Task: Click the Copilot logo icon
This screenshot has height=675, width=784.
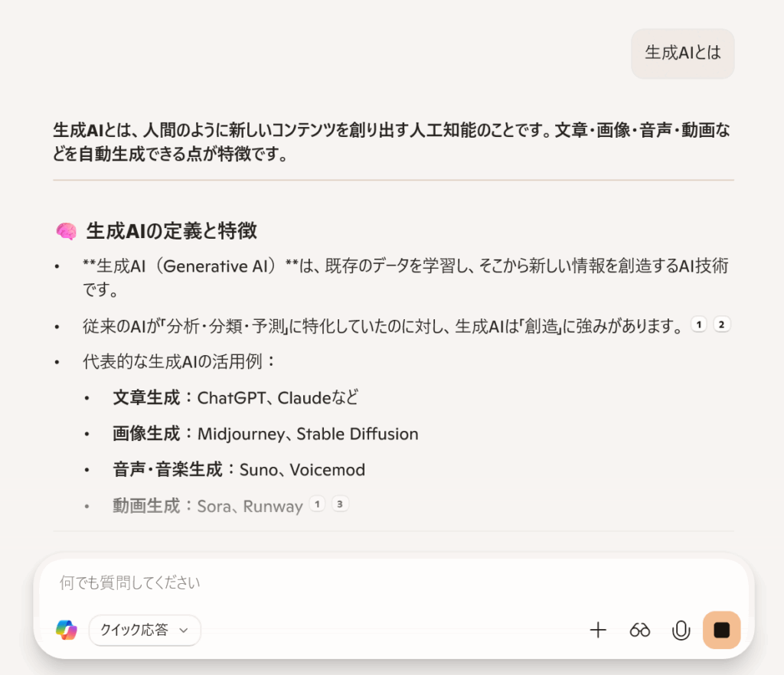Action: pos(67,630)
